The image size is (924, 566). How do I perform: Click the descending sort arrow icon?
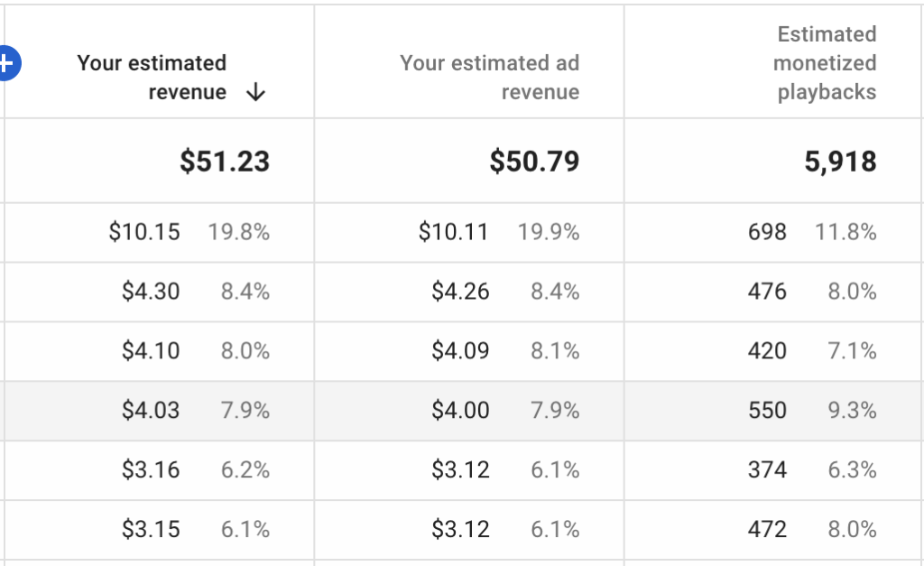point(255,92)
